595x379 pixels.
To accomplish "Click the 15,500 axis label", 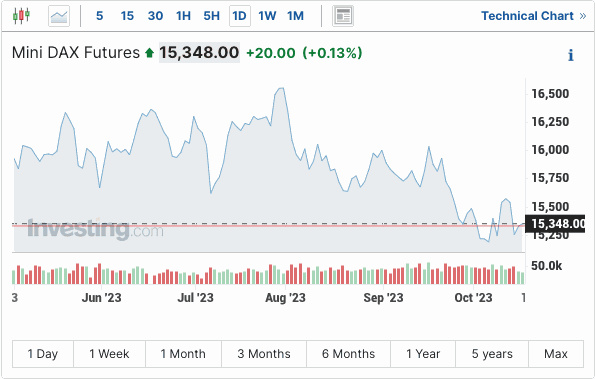I will (x=550, y=207).
